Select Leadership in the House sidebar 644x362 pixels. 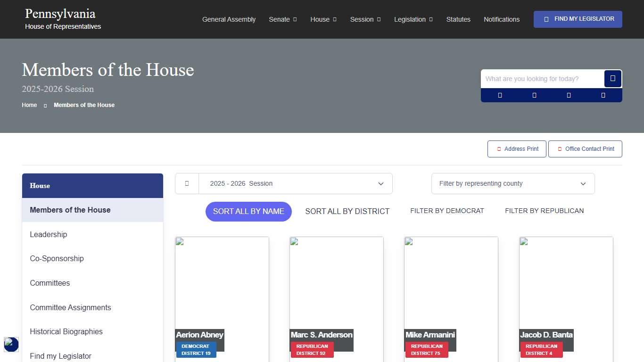coord(49,235)
